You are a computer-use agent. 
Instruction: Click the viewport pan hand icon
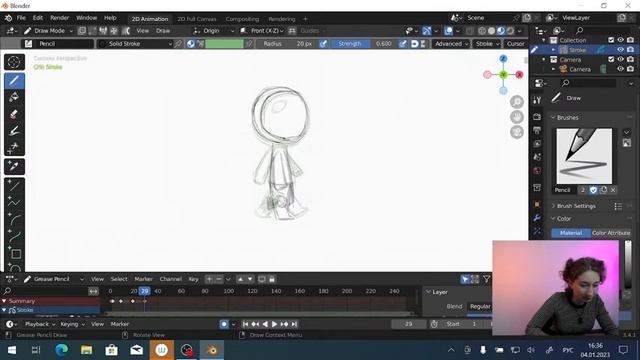click(517, 117)
